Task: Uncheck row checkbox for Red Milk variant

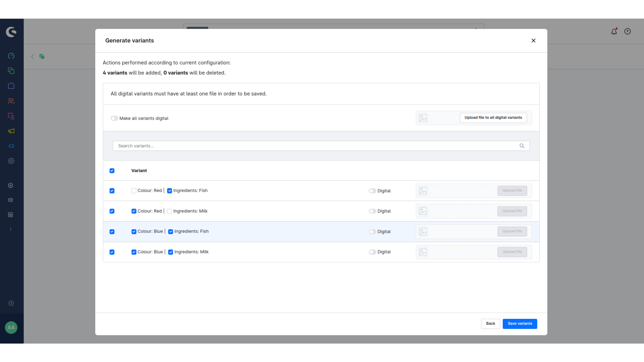Action: [x=112, y=211]
